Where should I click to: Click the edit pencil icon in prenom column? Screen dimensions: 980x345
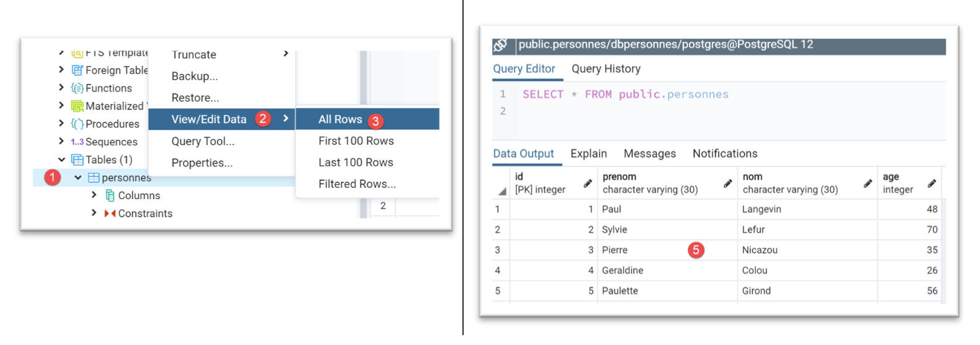pyautogui.click(x=728, y=183)
